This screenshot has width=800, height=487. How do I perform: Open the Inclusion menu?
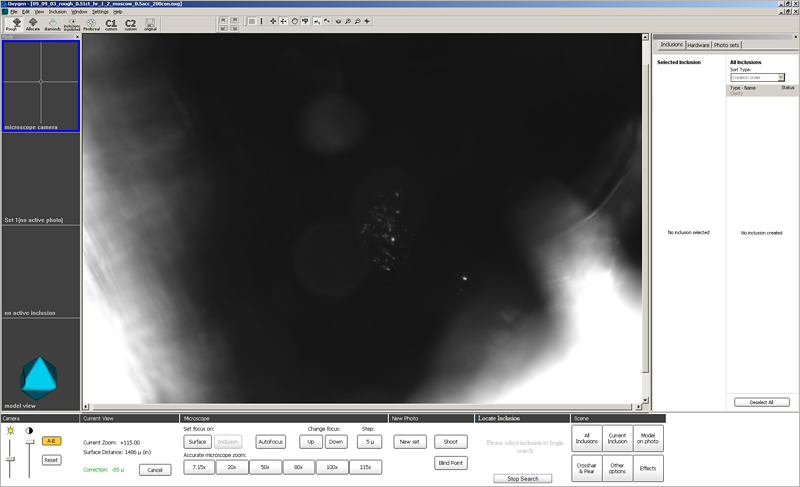click(58, 11)
